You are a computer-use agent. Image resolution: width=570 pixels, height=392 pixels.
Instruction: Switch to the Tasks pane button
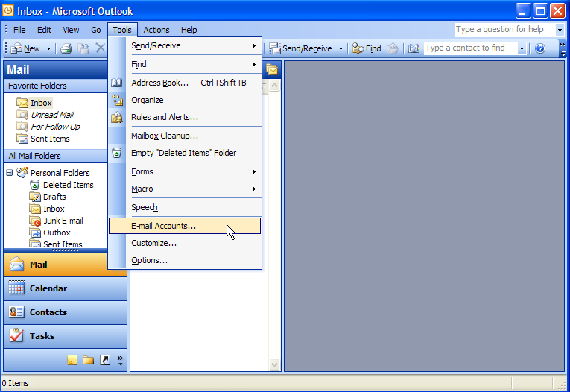(65, 336)
